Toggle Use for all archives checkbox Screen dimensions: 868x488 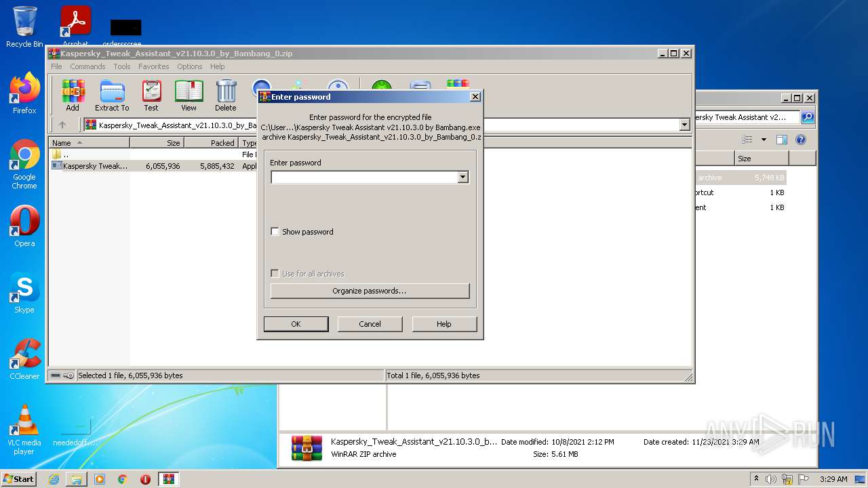(275, 274)
